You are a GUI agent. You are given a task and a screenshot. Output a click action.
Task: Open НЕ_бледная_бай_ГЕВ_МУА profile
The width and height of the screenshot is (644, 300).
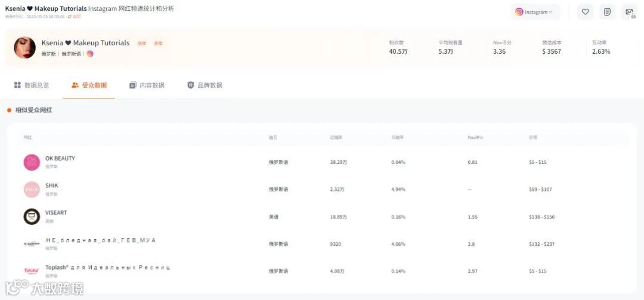click(101, 240)
